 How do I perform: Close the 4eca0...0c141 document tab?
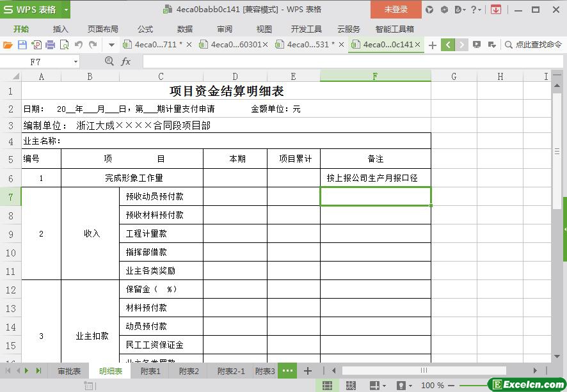(x=418, y=44)
